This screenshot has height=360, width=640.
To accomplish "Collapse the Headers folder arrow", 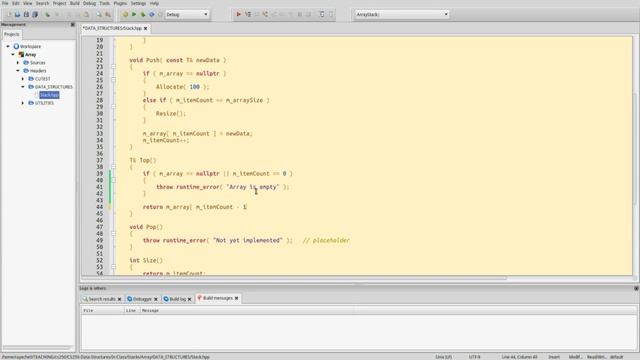I will [x=18, y=71].
